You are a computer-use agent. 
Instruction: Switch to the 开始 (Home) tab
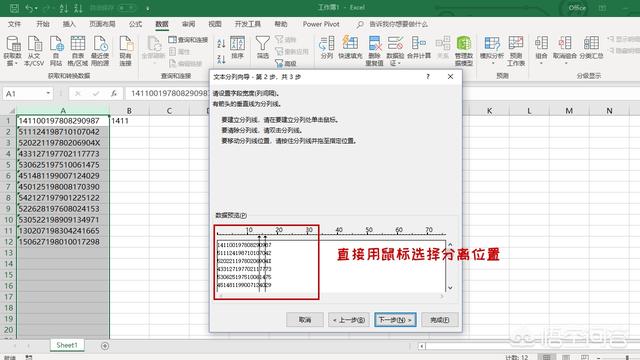[43, 24]
